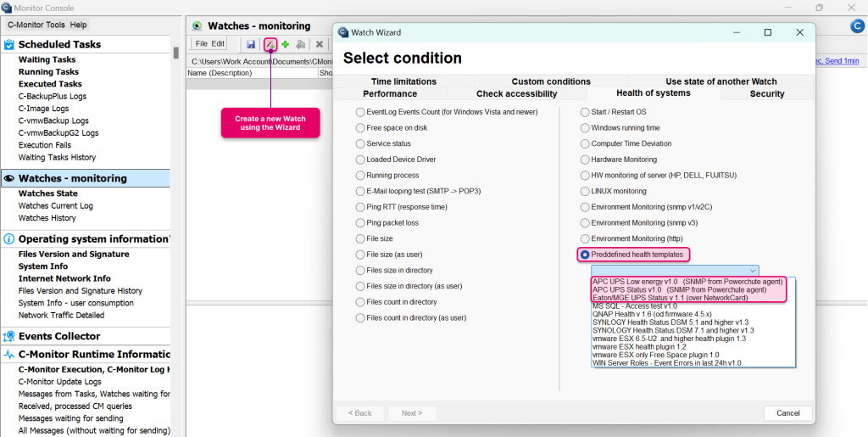
Task: Switch to the Performance tab
Action: click(390, 94)
